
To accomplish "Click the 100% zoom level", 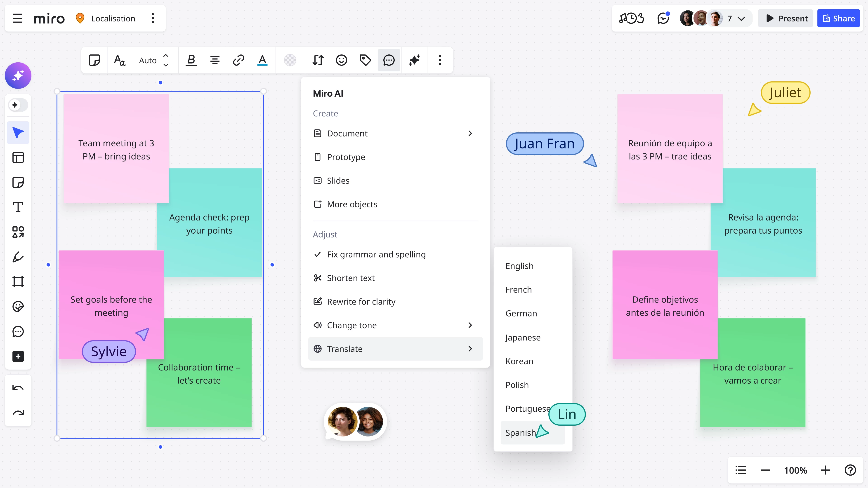I will click(795, 470).
